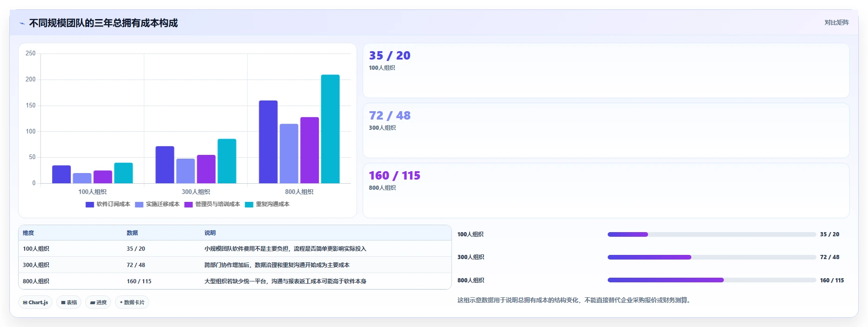868x327 pixels.
Task: Click the 100人组织 x-axis label on chart
Action: coord(93,192)
